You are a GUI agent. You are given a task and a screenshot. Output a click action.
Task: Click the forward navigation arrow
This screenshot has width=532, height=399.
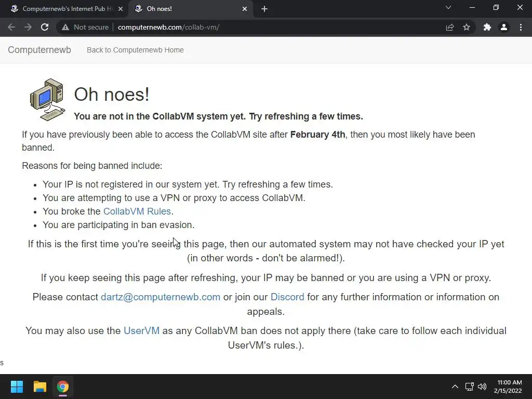[x=28, y=27]
